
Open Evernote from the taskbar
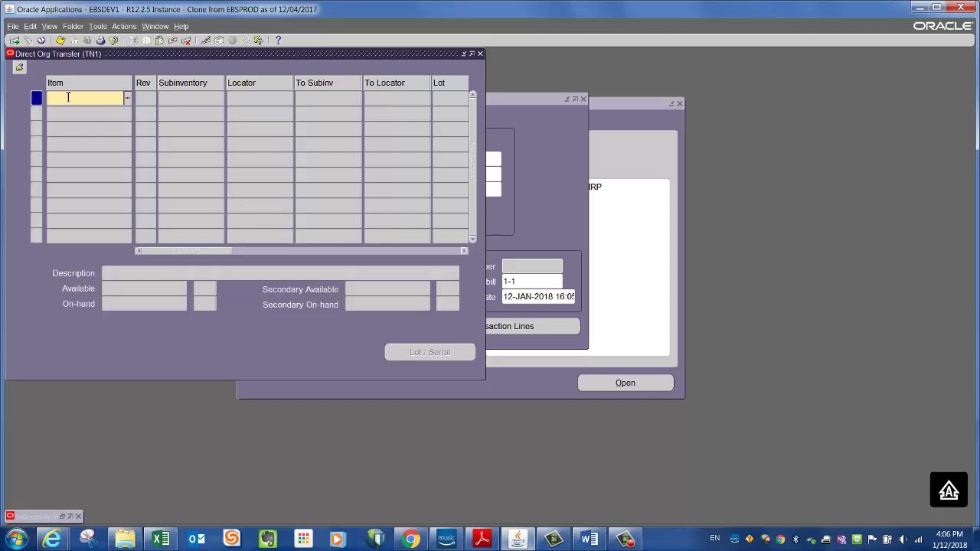click(x=268, y=540)
